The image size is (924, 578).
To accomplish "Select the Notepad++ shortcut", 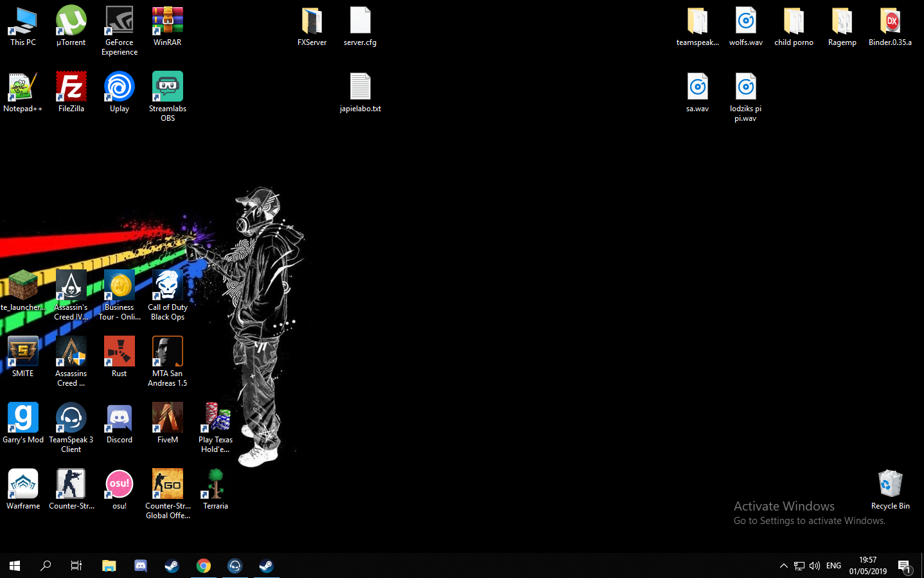I will (23, 93).
